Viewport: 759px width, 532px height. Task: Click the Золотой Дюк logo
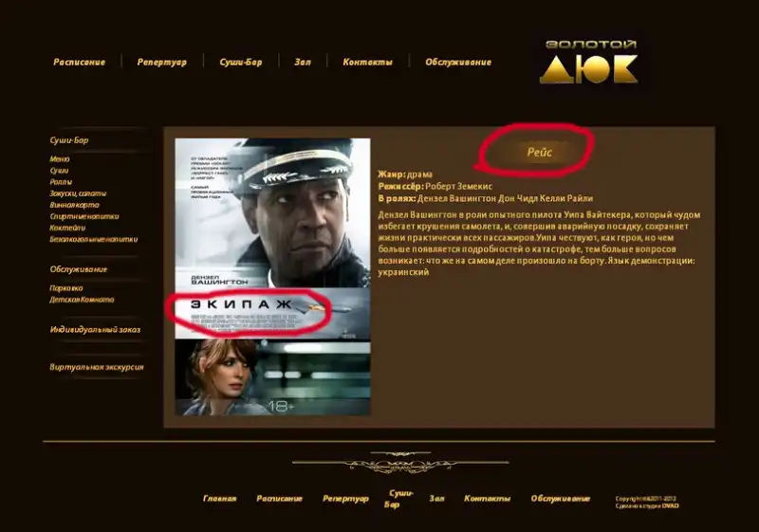589,62
